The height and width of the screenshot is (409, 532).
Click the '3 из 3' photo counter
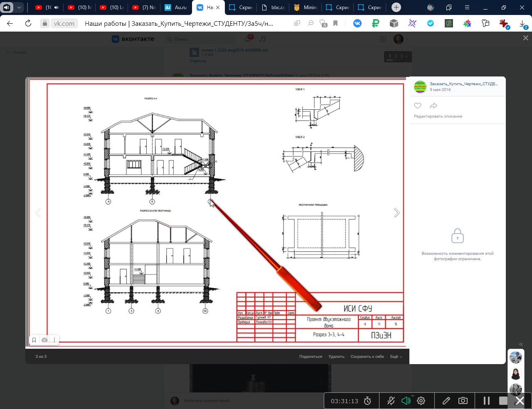point(41,357)
